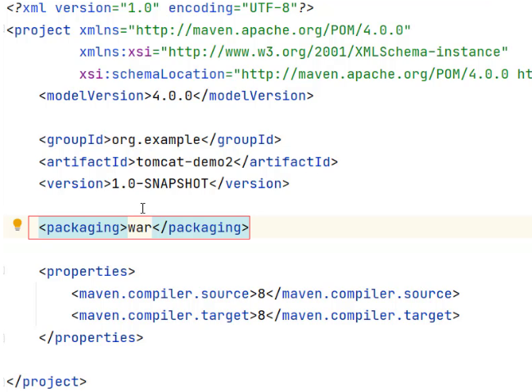Click the xmlns:xsi attribute name
Viewport: 532px width, 392px height.
pos(115,52)
